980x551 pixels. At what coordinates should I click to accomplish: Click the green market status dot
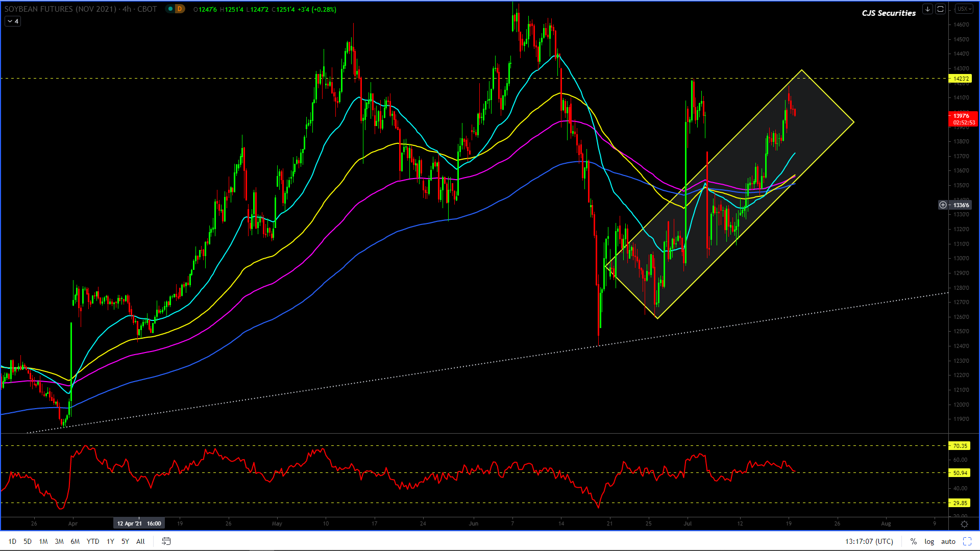(170, 9)
